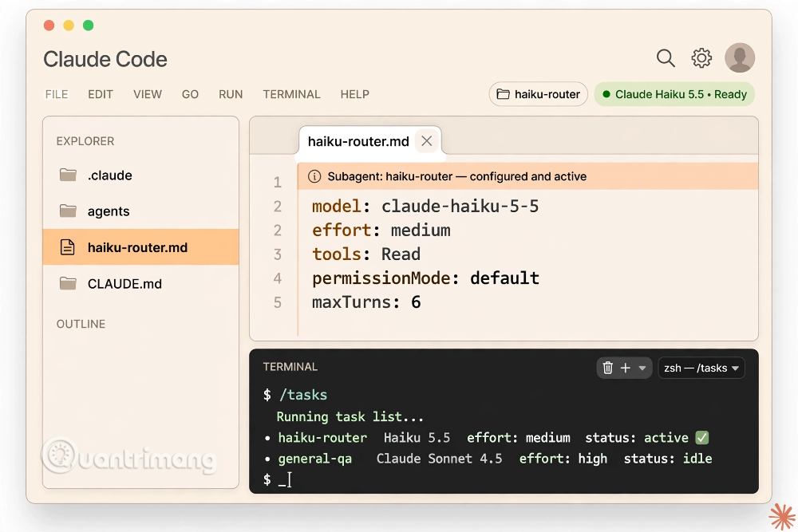Click the 'permissionMode: default' line
The height and width of the screenshot is (532, 798).
pyautogui.click(x=425, y=278)
